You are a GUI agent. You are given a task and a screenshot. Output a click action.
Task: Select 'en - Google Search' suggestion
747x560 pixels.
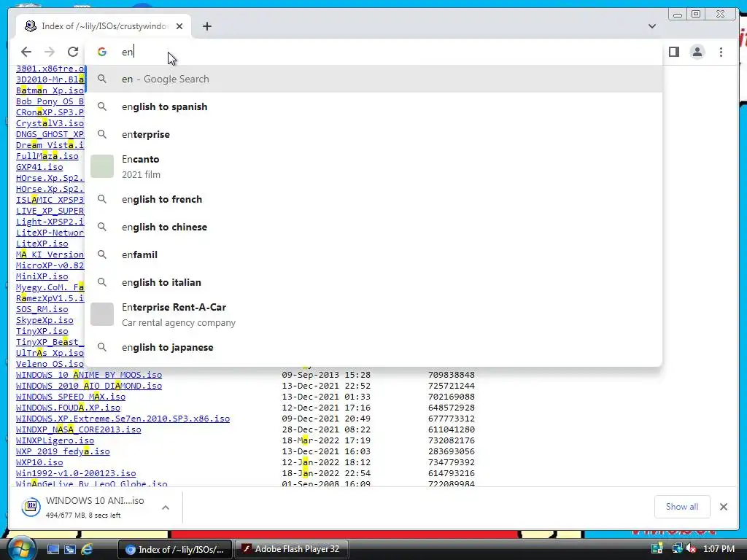click(x=373, y=79)
